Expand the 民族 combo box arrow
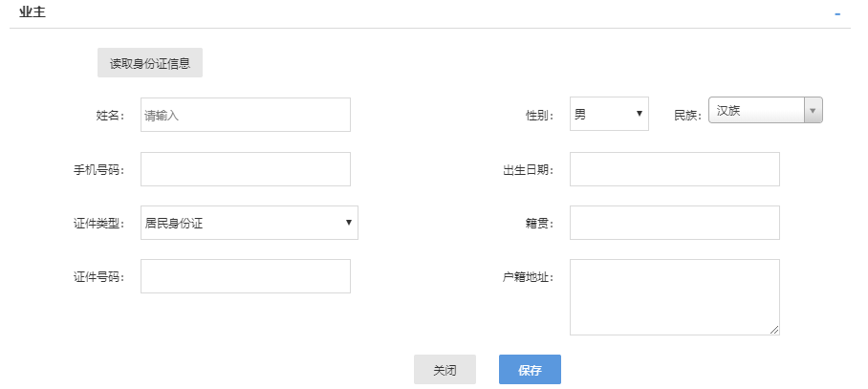This screenshot has height=389, width=868. click(x=814, y=110)
